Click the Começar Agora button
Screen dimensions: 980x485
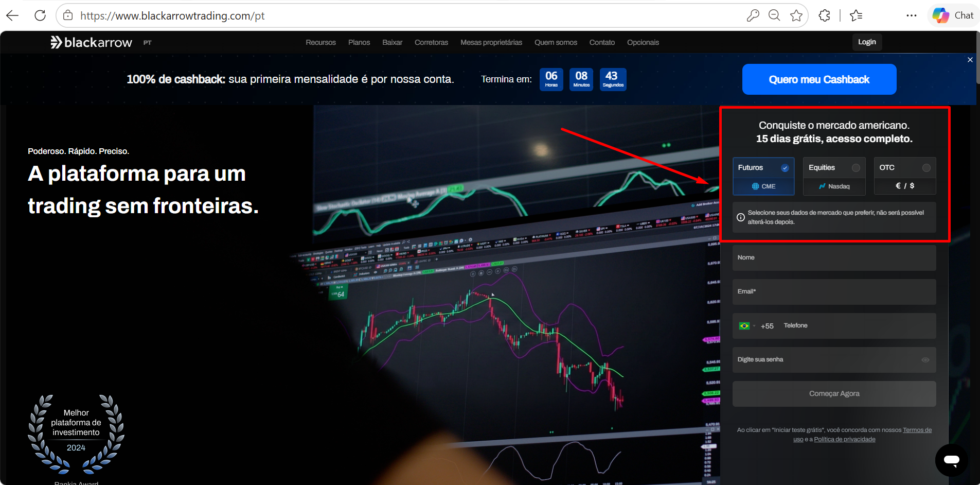[834, 394]
